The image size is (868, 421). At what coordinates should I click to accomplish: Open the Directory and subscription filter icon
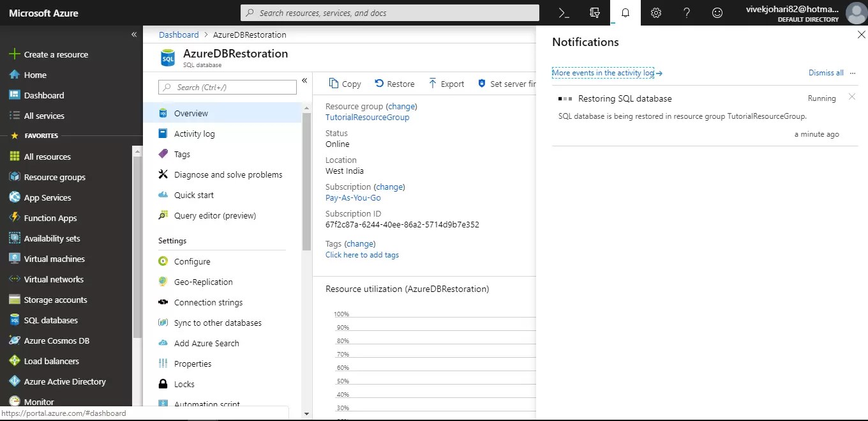pyautogui.click(x=595, y=13)
